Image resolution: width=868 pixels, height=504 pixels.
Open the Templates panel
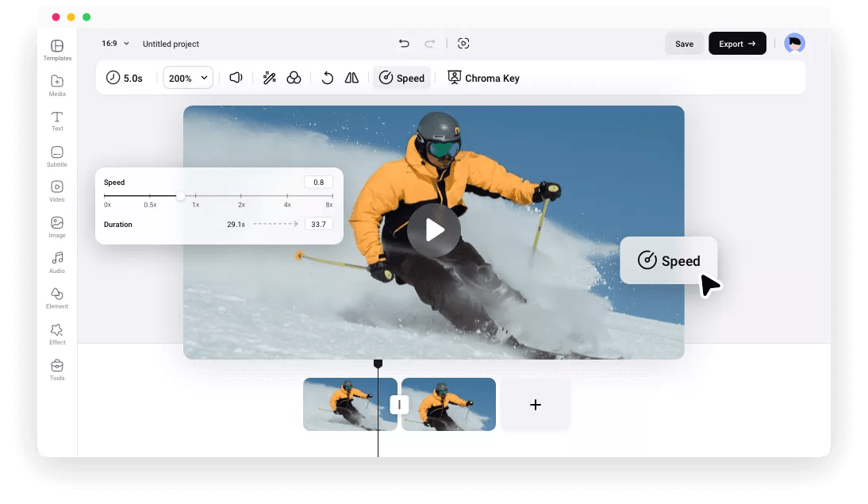tap(56, 50)
